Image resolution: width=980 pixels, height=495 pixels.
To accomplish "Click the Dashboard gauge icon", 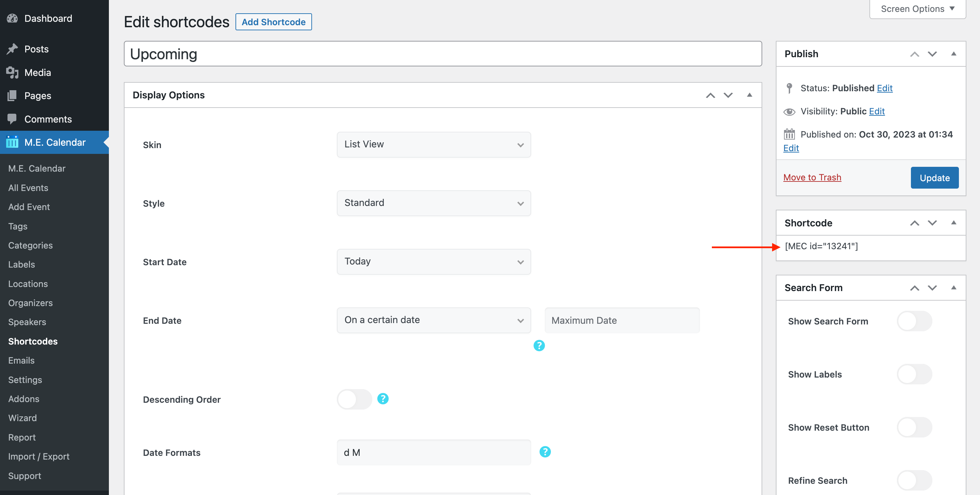I will point(12,18).
